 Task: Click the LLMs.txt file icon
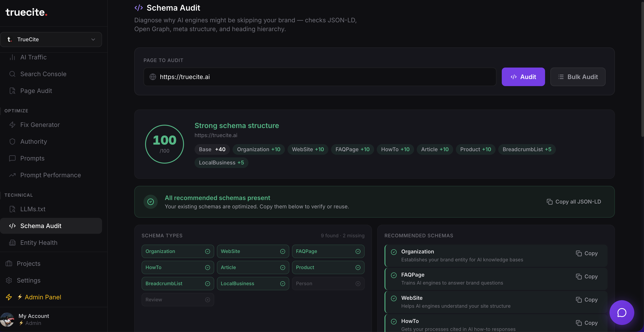(12, 209)
